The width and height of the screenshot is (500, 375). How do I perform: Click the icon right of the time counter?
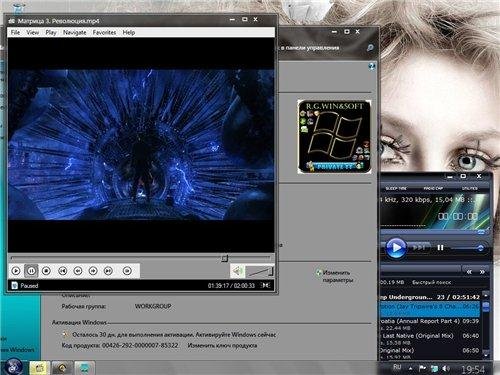(266, 285)
